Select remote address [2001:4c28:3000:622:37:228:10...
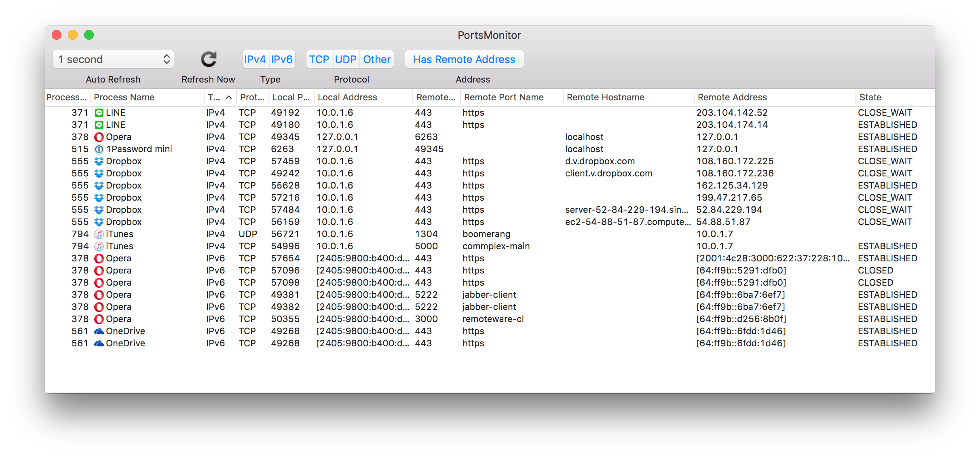 pos(773,259)
